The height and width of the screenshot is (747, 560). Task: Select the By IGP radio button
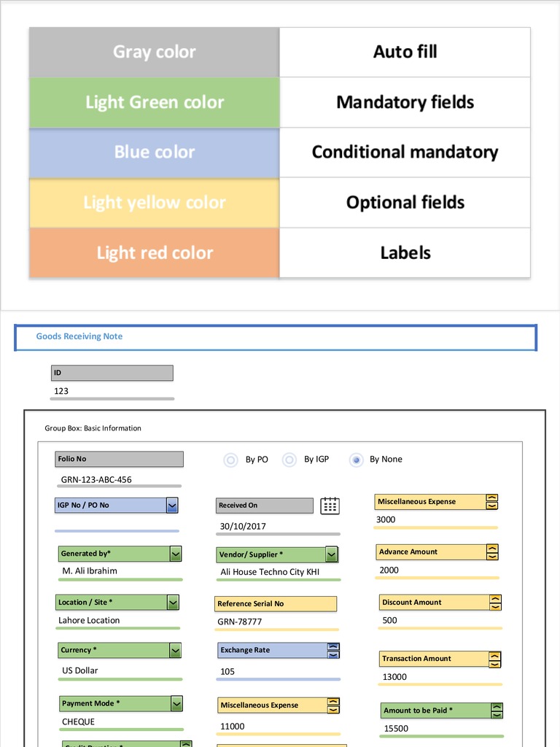(x=289, y=460)
